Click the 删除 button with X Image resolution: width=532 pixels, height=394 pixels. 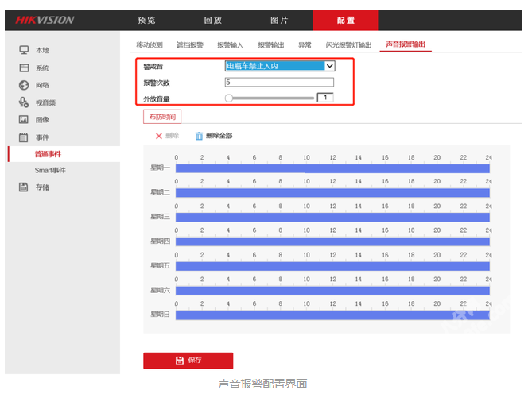click(167, 136)
